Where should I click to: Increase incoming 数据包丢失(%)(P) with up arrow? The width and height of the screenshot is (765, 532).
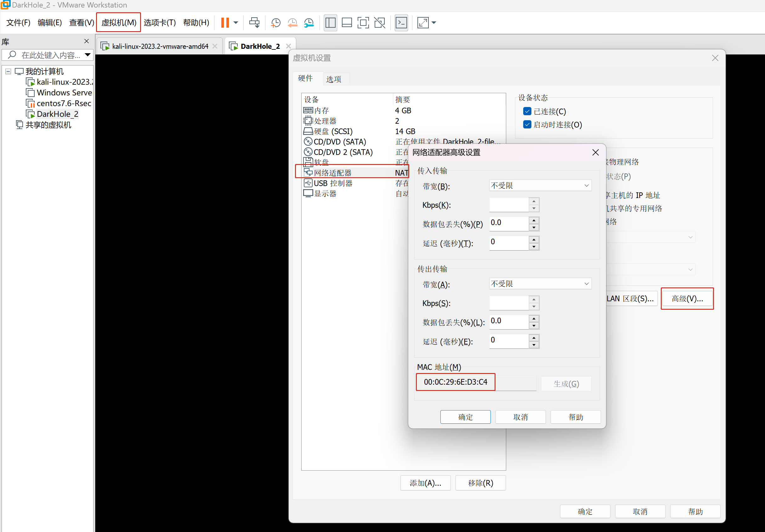534,220
